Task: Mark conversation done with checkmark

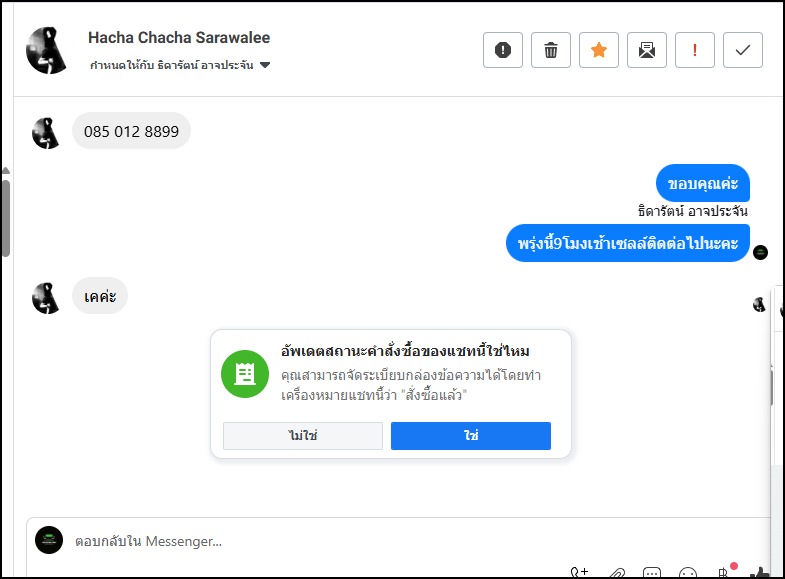Action: 743,50
